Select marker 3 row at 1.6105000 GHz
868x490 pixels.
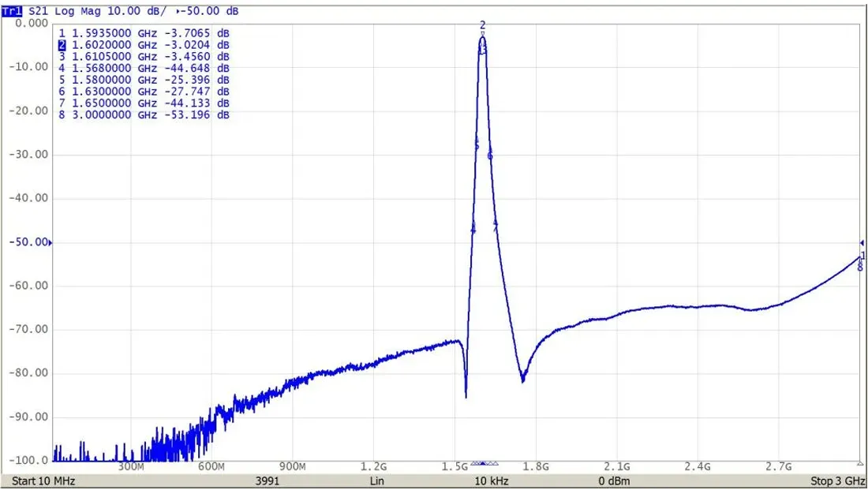tap(144, 57)
